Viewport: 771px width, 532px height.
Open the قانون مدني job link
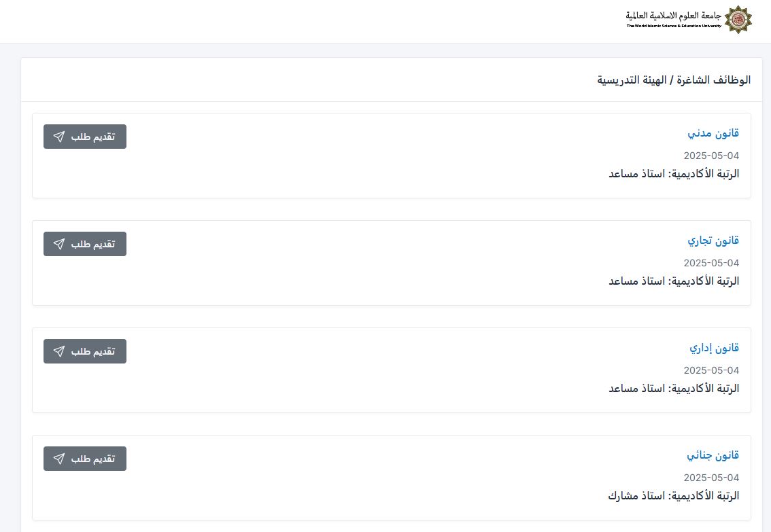click(713, 133)
